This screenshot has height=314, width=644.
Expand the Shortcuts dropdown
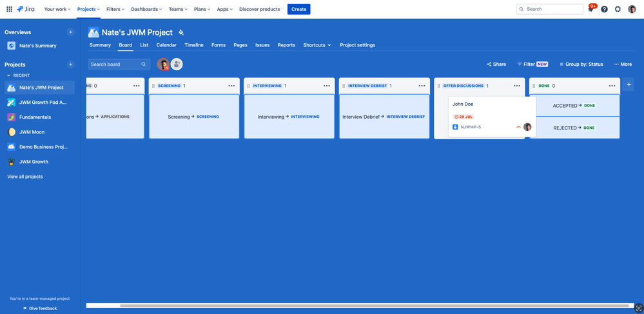[x=317, y=45]
